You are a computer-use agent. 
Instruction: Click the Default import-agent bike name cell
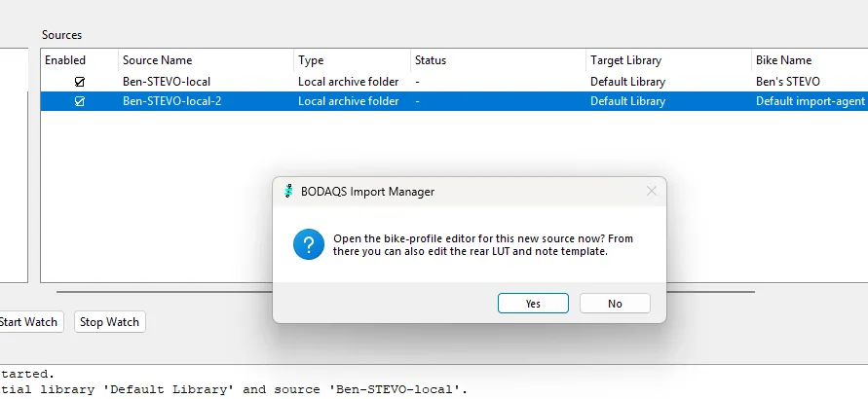click(x=811, y=101)
